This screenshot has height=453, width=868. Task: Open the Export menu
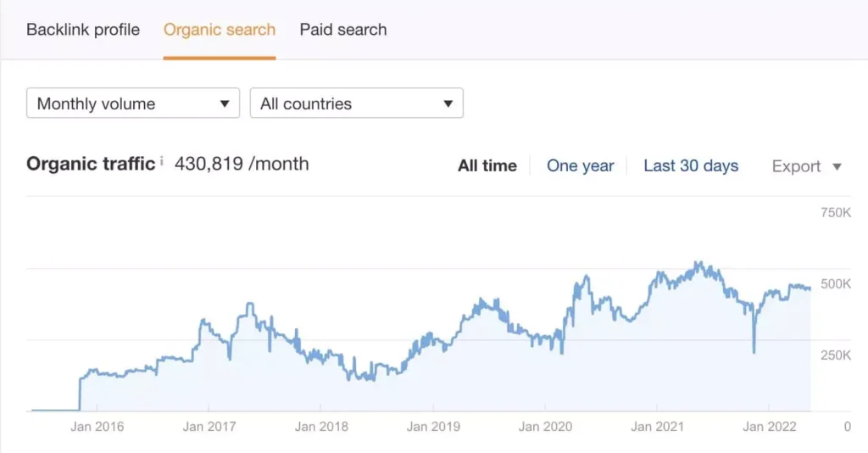[807, 166]
